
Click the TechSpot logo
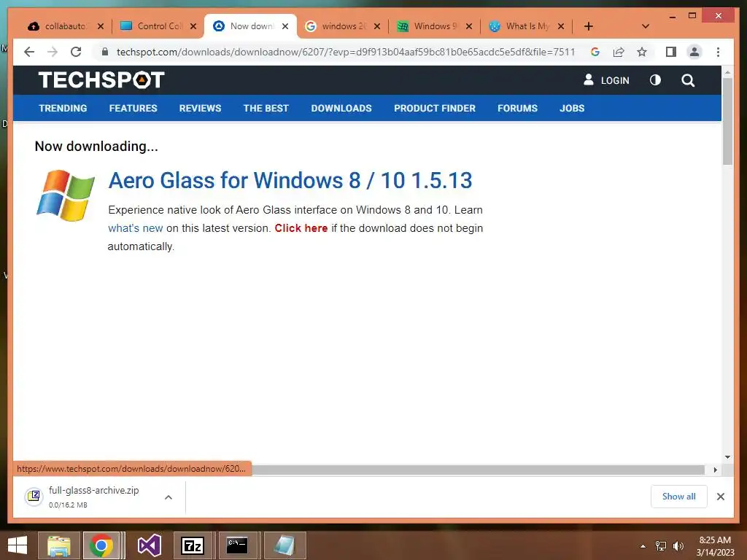coord(101,79)
